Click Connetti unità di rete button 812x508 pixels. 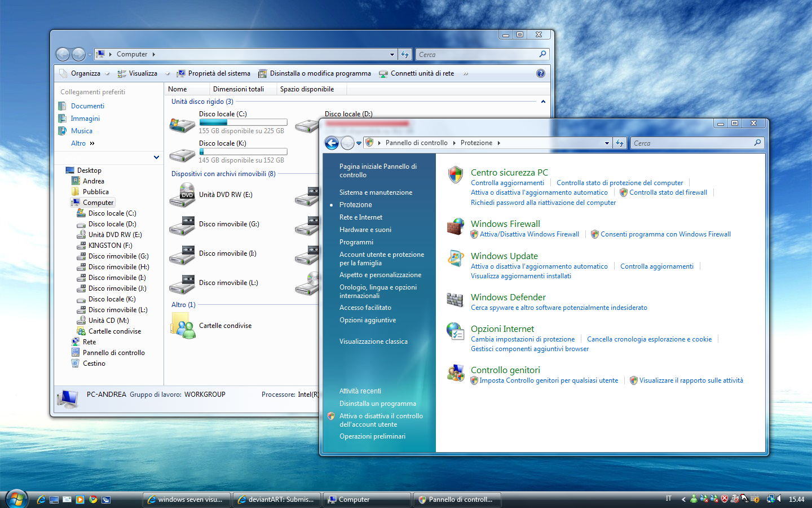click(x=417, y=73)
